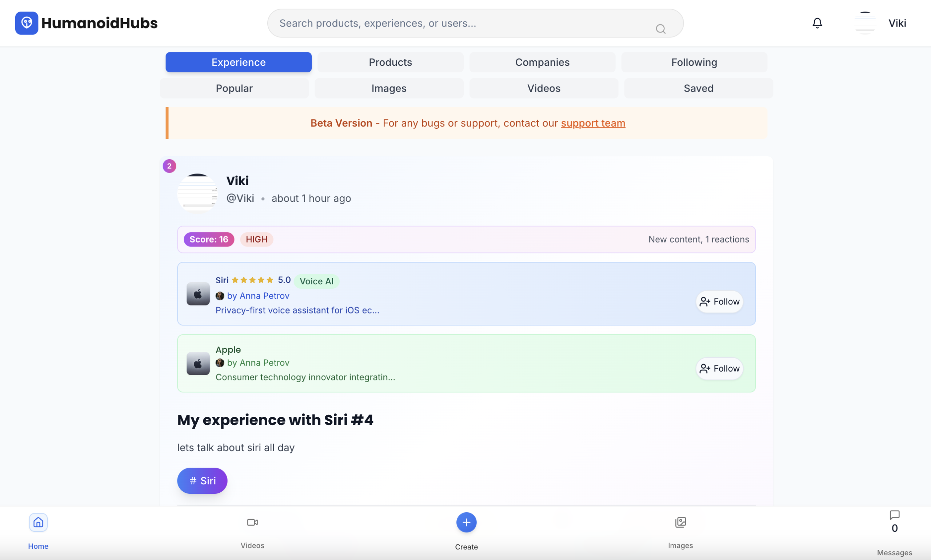
Task: Click the Siri five-star rating
Action: click(x=252, y=280)
